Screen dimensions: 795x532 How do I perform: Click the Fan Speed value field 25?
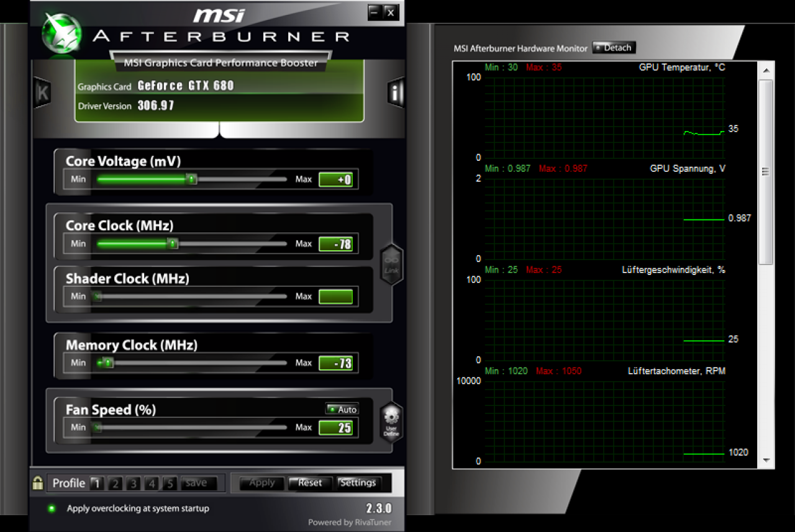point(336,428)
